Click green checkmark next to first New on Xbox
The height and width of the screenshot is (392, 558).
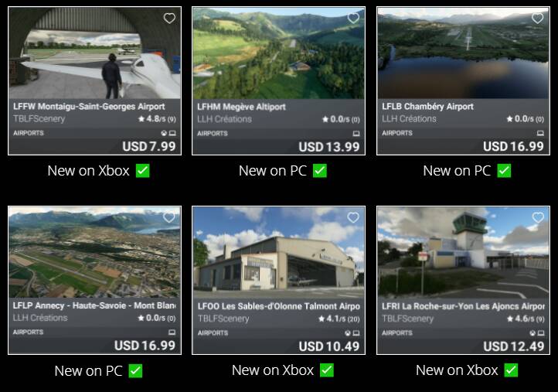(x=143, y=171)
